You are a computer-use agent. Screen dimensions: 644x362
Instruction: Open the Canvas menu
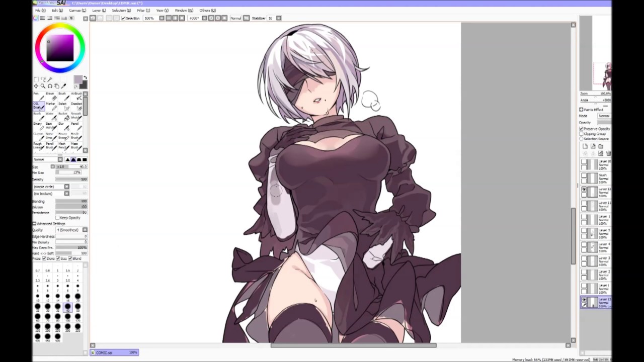click(77, 11)
